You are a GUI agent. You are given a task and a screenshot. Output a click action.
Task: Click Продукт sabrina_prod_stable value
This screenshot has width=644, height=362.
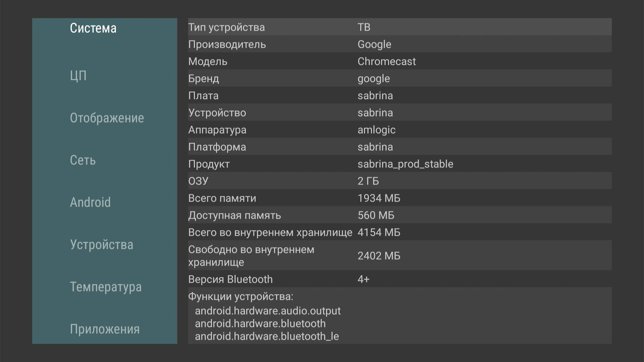click(x=405, y=164)
